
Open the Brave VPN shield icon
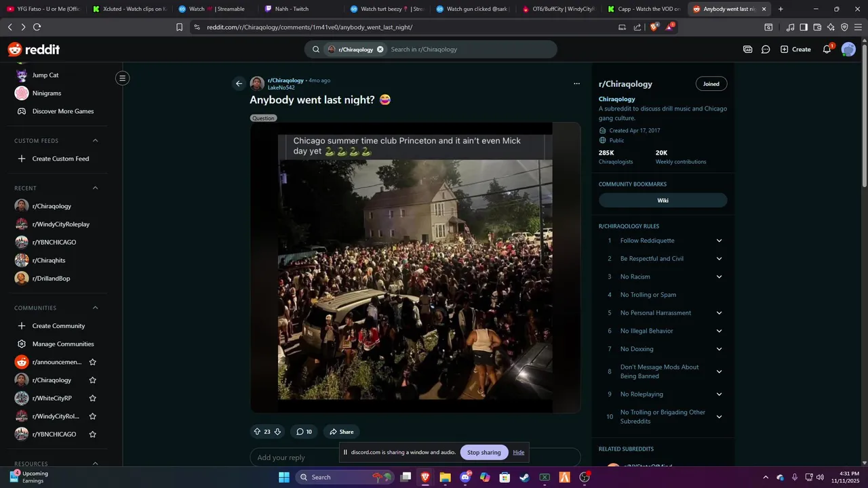844,27
